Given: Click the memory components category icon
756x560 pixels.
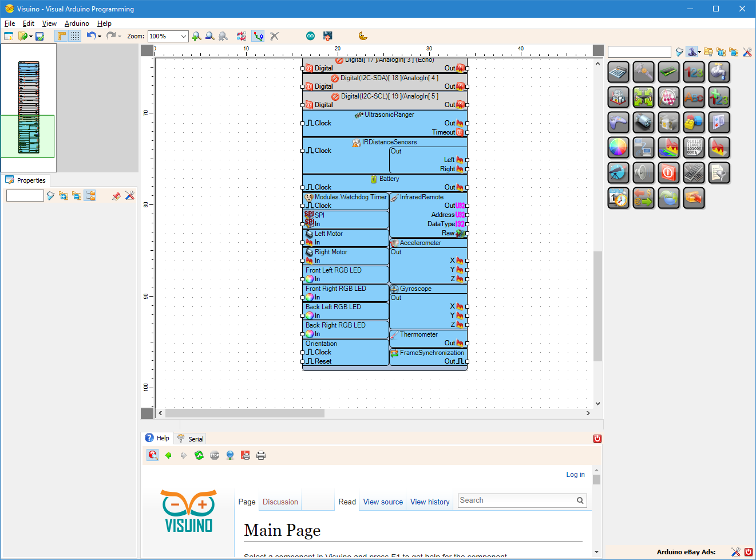Looking at the screenshot, I should coord(668,72).
